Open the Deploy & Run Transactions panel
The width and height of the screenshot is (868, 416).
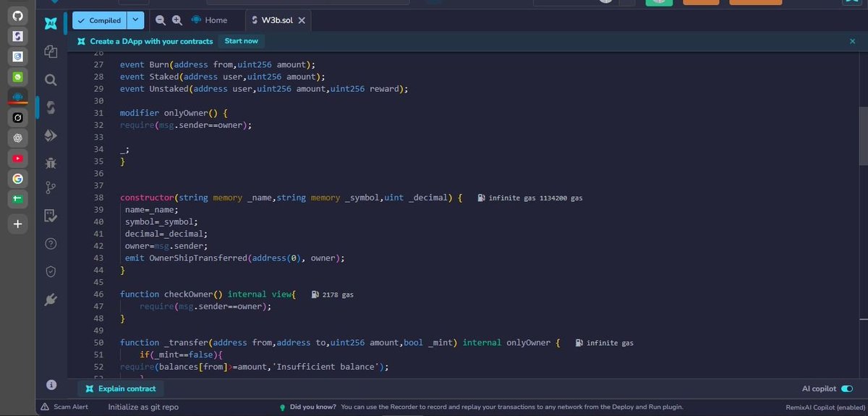pos(51,135)
